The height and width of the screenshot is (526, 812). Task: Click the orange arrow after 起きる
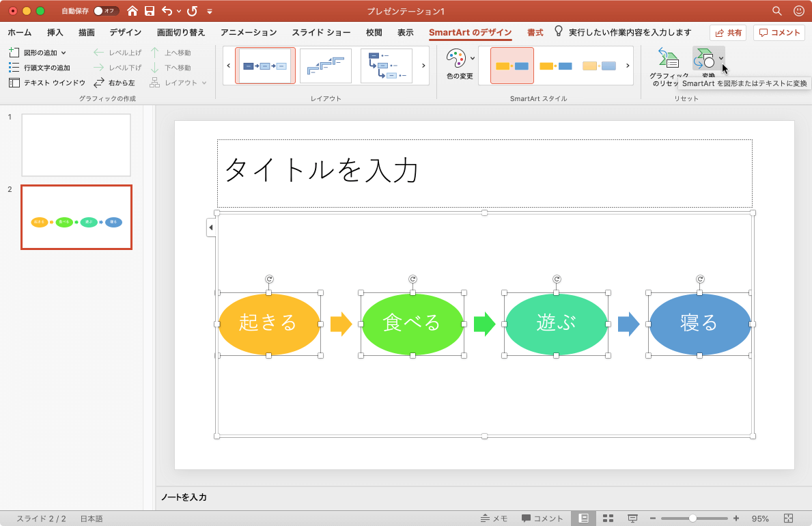[341, 324]
